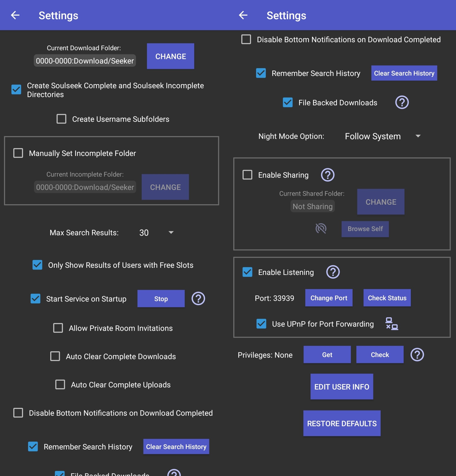Viewport: 456px width, 476px height.
Task: Click the Change Port button
Action: point(329,298)
